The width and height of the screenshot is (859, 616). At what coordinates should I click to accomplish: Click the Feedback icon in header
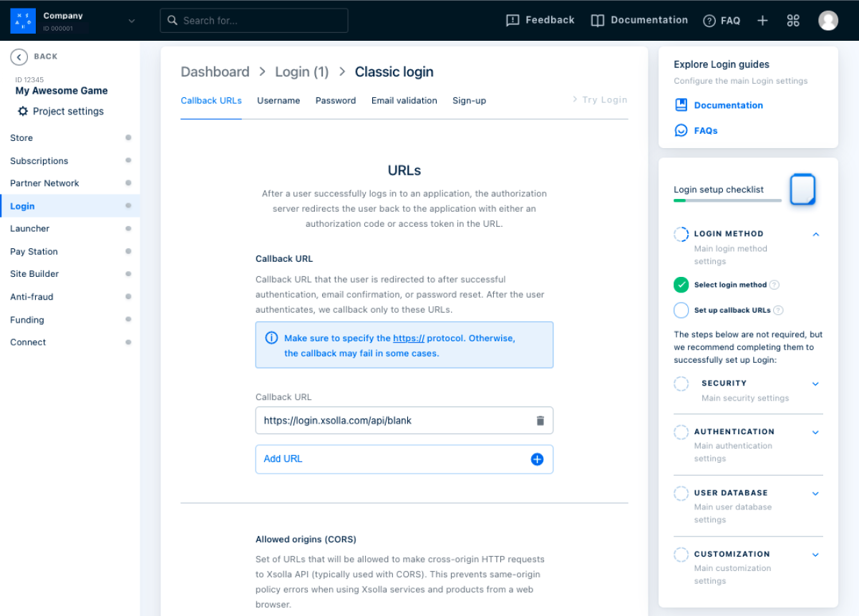pyautogui.click(x=513, y=21)
